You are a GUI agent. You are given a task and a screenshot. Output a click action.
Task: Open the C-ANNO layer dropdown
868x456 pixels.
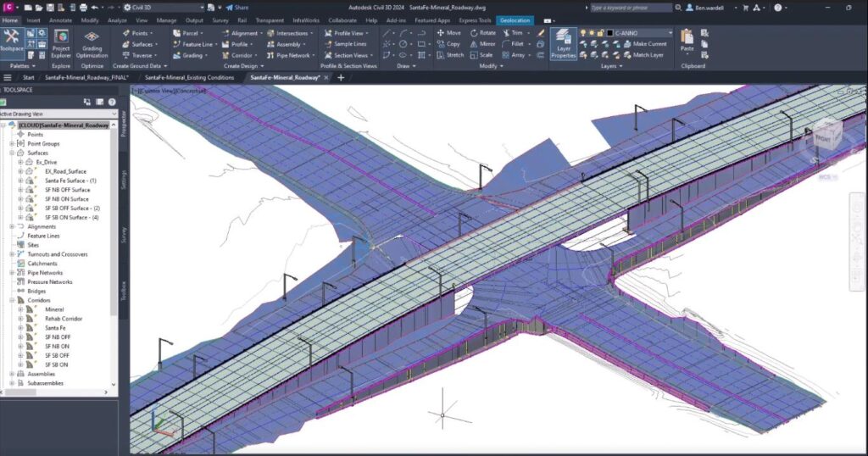tap(670, 33)
